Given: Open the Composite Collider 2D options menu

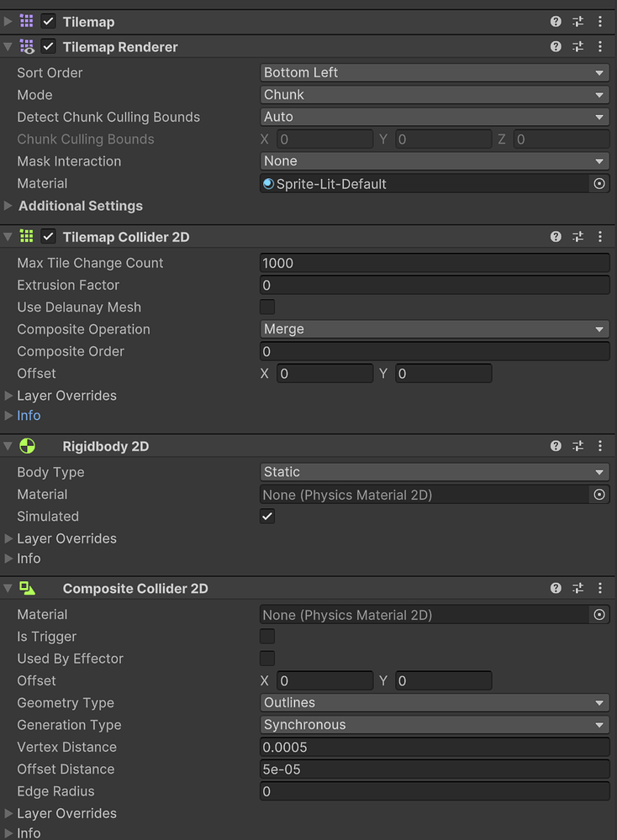Looking at the screenshot, I should coord(600,588).
